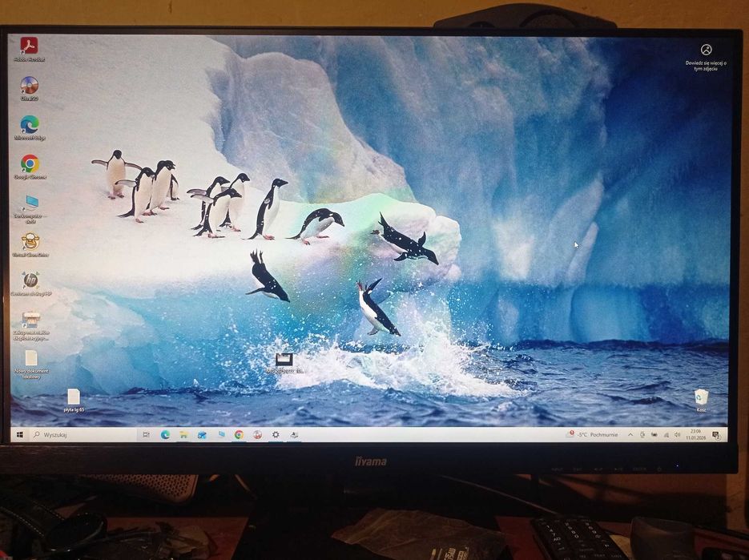Open the Windows Start menu
This screenshot has height=560, width=749.
click(20, 435)
